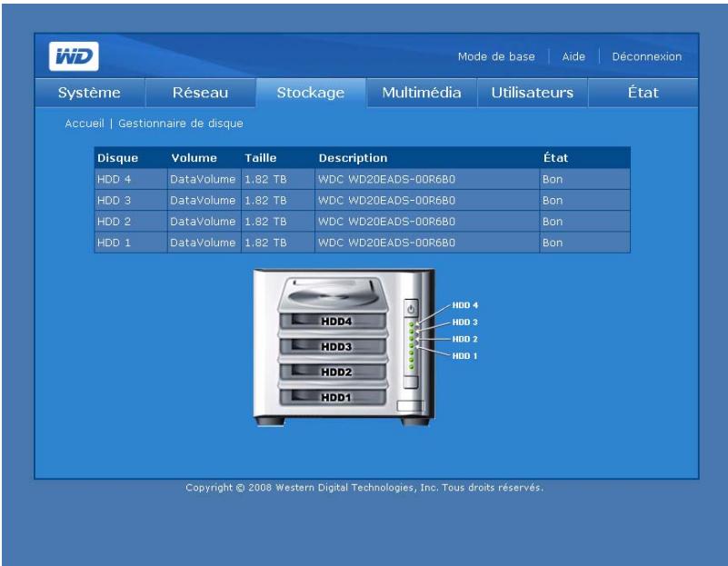
Task: Click Bon status in HDD 2 row
Action: [553, 222]
